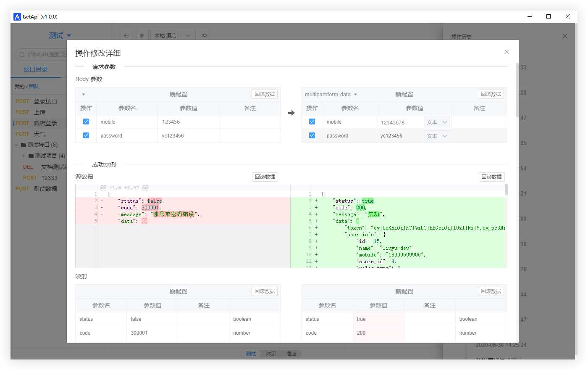Click the edit note icon in the toolbar
588x370 pixels.
click(x=142, y=35)
